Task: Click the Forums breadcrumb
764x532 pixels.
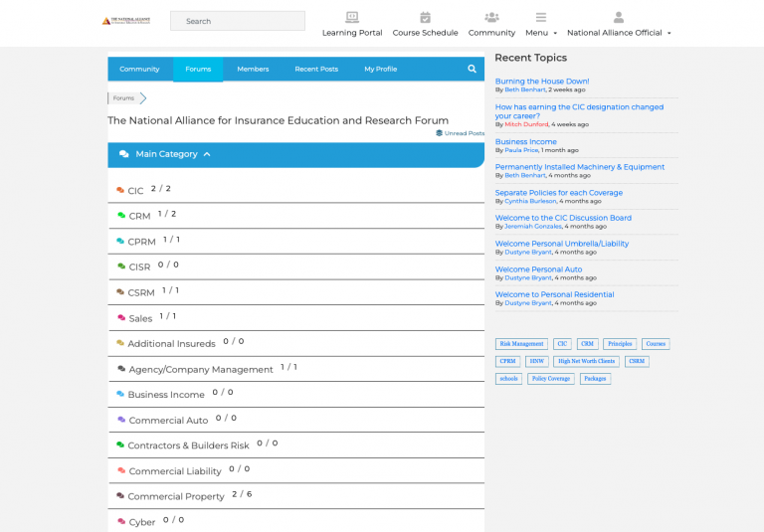Action: pyautogui.click(x=123, y=97)
